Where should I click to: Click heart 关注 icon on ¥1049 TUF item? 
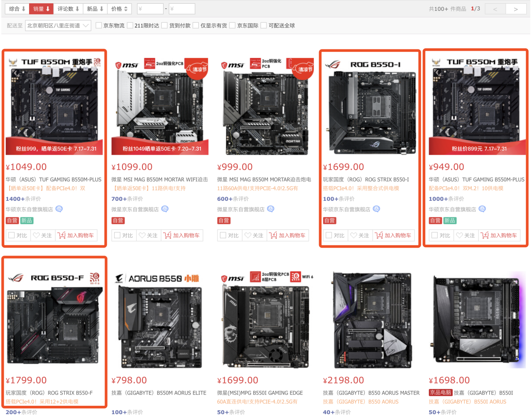pyautogui.click(x=36, y=235)
